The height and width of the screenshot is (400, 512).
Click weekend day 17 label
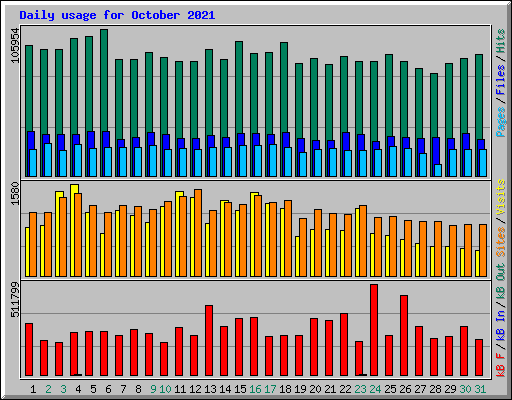(270, 389)
